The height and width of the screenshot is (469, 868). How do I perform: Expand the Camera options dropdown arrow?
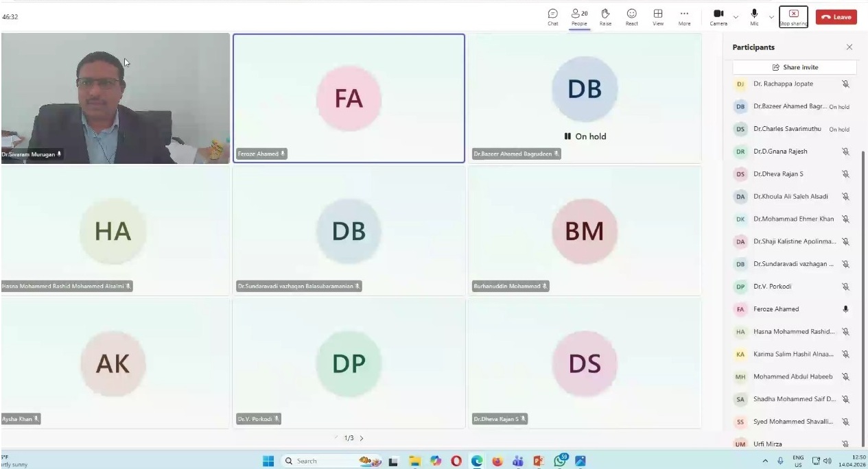coord(736,16)
